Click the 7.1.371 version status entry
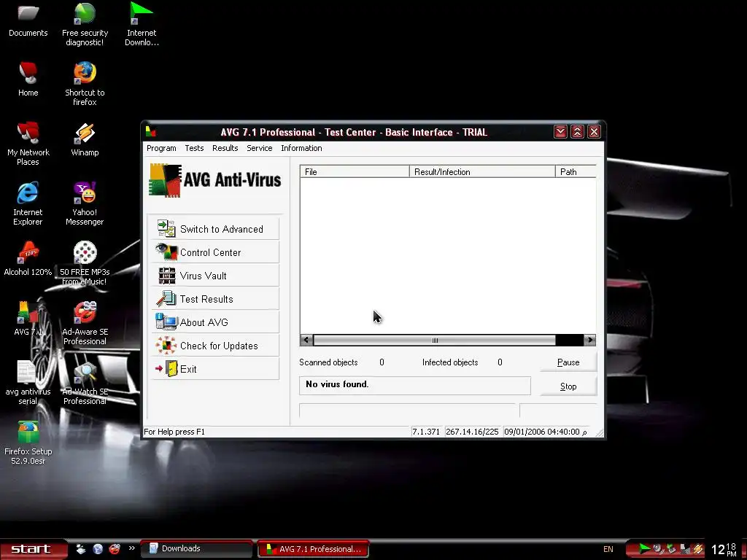 click(x=426, y=432)
